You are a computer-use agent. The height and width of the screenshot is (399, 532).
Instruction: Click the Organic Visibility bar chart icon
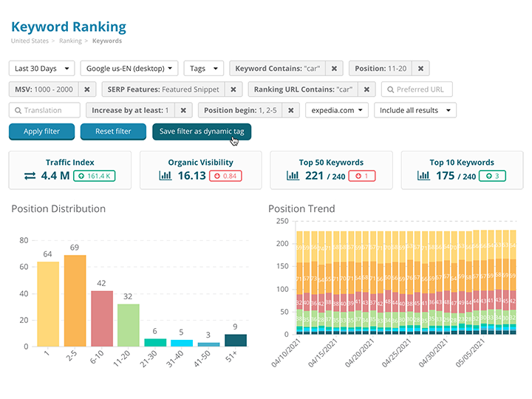(165, 176)
